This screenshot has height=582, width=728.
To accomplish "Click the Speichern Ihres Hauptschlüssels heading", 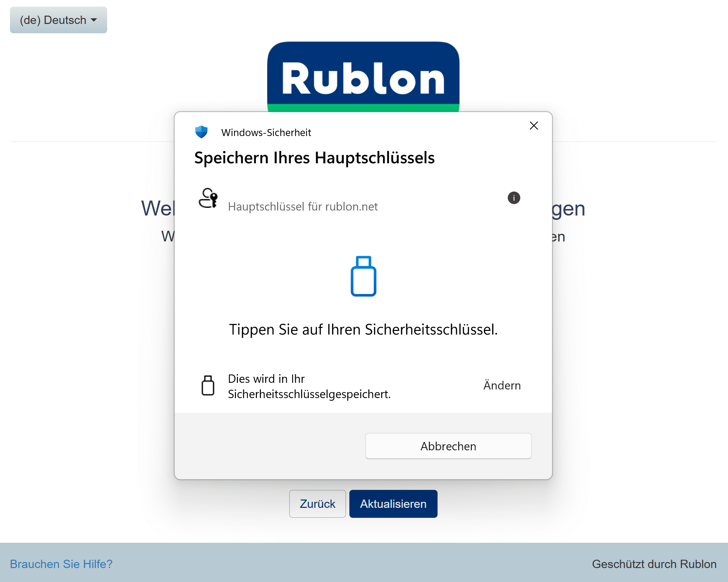I will (314, 158).
